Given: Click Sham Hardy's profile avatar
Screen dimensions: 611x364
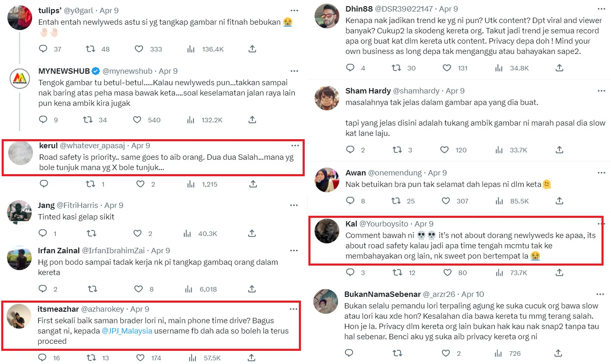Looking at the screenshot, I should 327,98.
